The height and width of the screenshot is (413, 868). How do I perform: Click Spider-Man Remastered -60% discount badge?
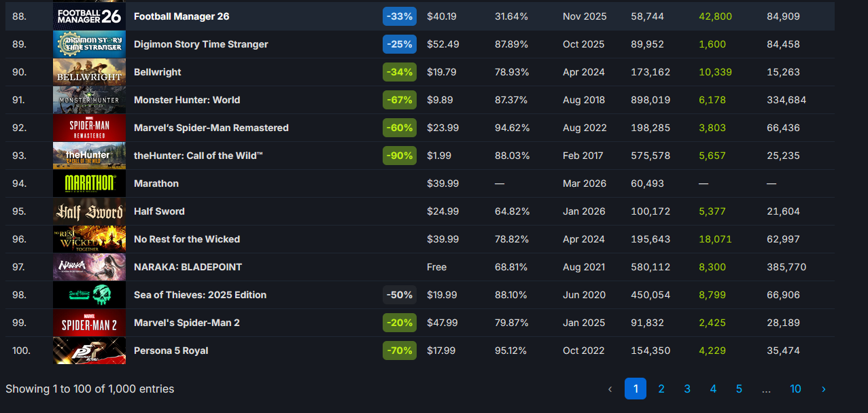(x=400, y=128)
